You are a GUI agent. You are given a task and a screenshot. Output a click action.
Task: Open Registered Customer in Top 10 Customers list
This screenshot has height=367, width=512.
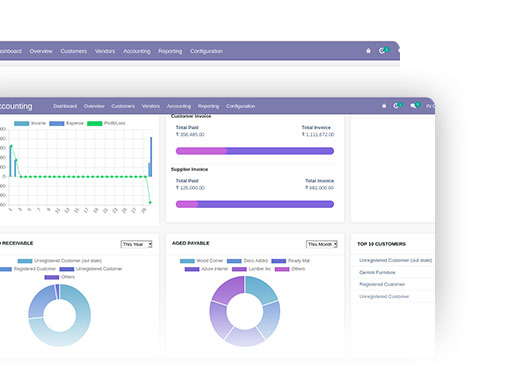click(x=382, y=284)
